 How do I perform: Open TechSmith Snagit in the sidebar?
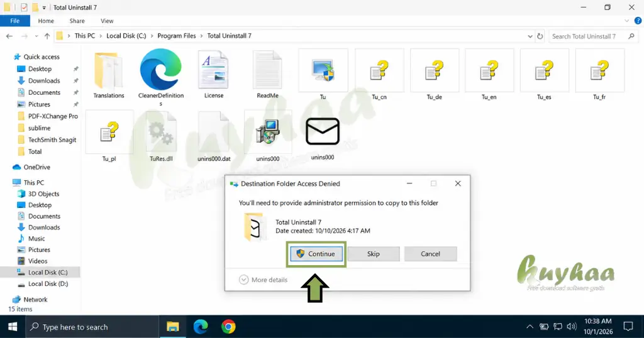52,139
